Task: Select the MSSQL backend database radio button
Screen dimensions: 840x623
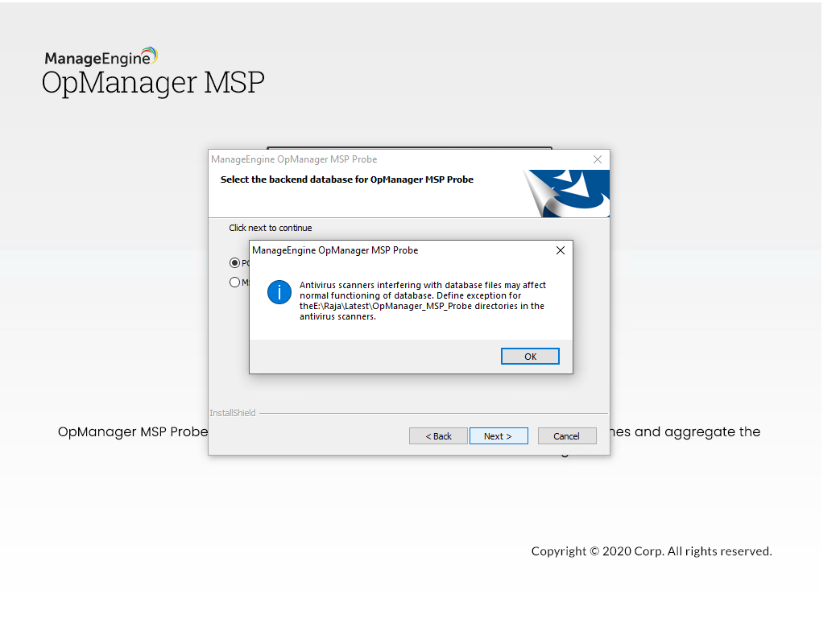Action: tap(234, 282)
